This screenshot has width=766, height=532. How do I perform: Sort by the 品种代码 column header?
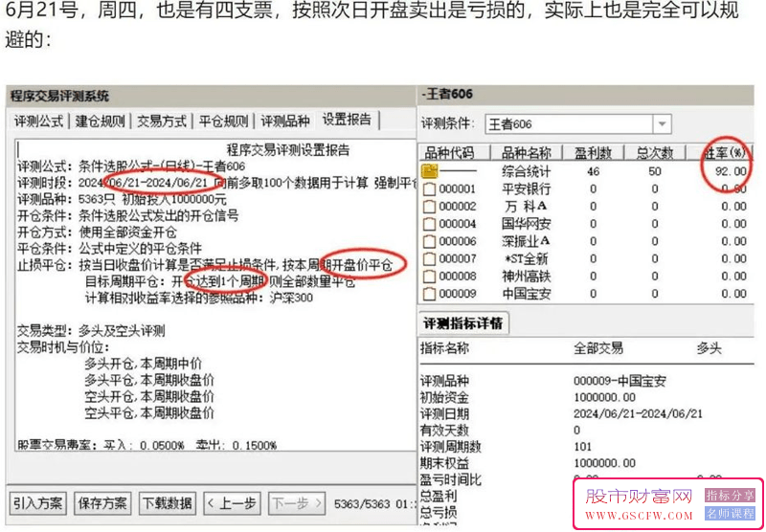[x=453, y=152]
